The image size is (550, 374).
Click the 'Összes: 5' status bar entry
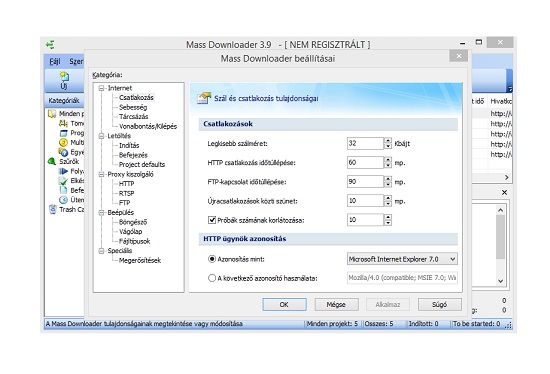click(379, 324)
